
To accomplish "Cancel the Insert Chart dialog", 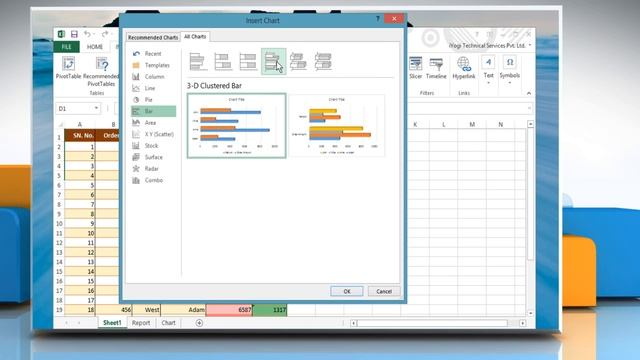I will tap(384, 291).
